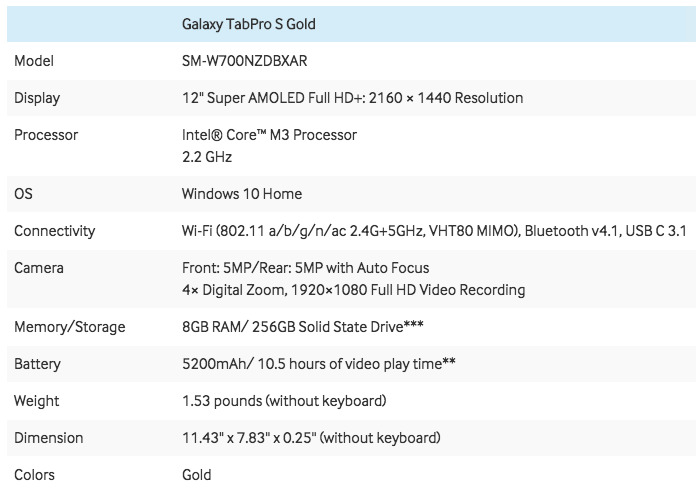696x488 pixels.
Task: Click the Intel Core M3 Processor text
Action: pyautogui.click(x=269, y=135)
